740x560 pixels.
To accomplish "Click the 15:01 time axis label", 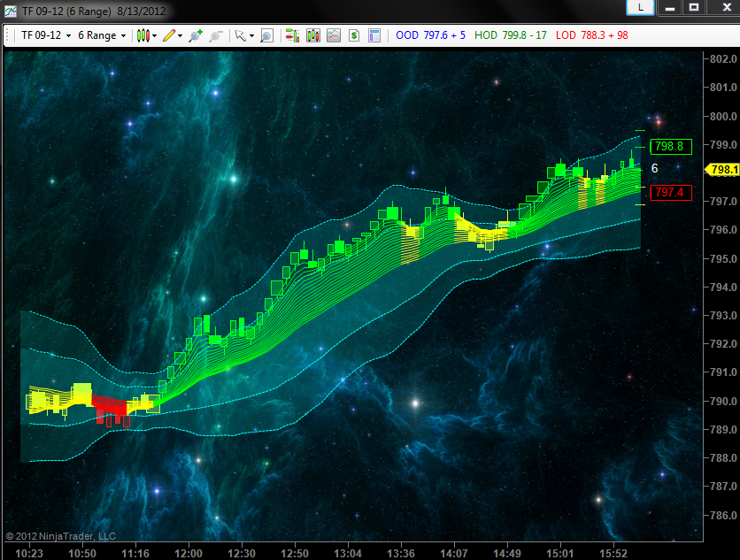I will click(560, 554).
